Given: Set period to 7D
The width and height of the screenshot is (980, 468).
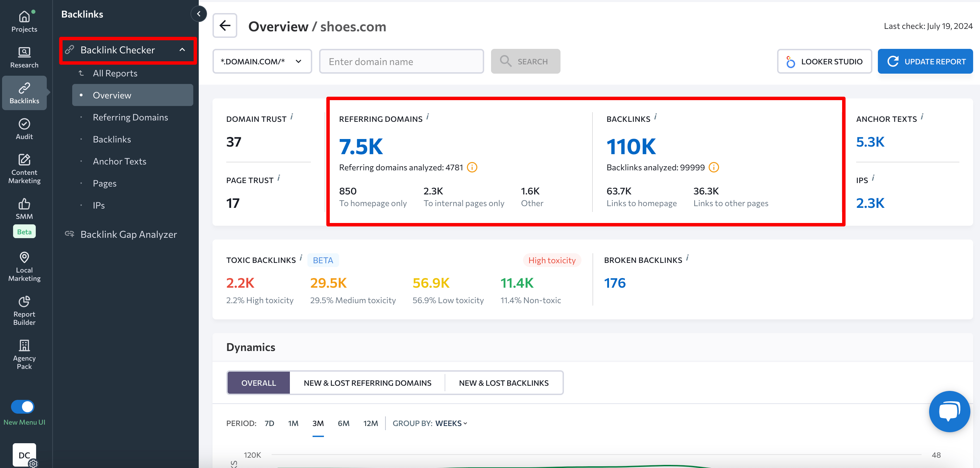Looking at the screenshot, I should (269, 423).
